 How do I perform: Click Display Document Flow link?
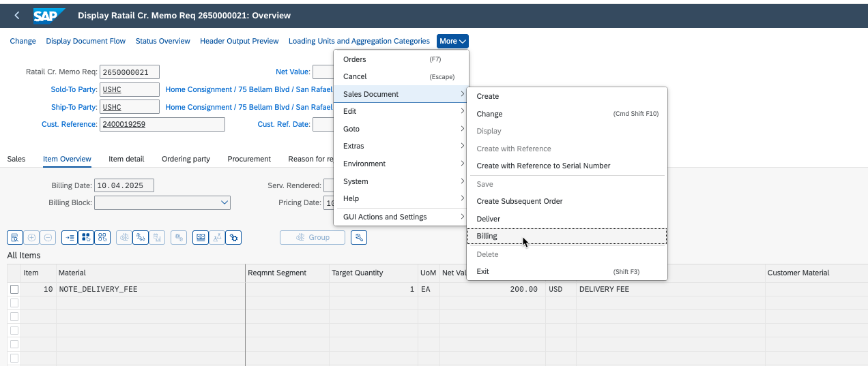86,41
